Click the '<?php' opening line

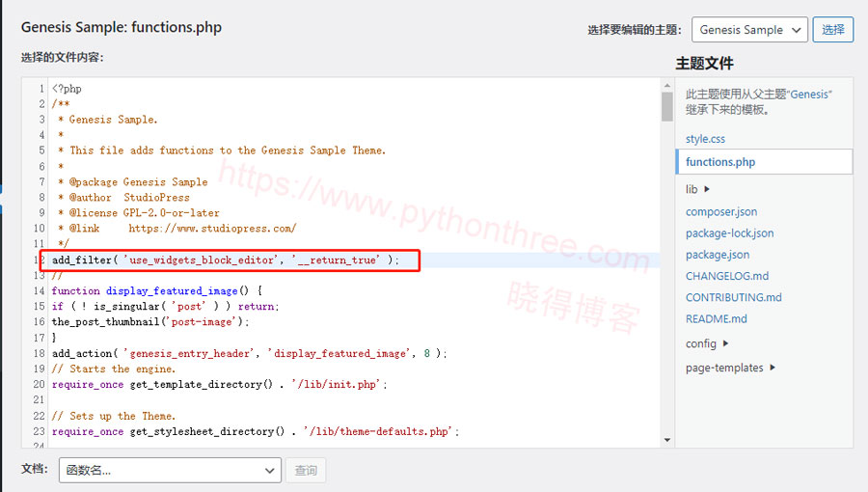pos(67,89)
